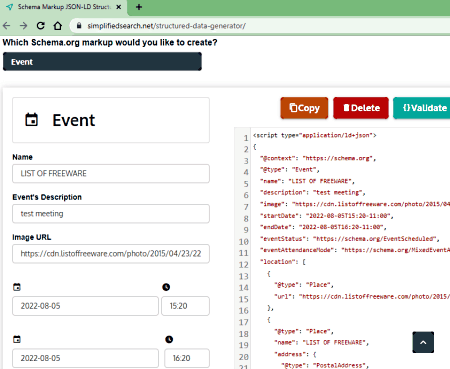Screen dimensions: 450x369
Task: Edit the Name field LIST OF FREEWARE
Action: (111, 173)
